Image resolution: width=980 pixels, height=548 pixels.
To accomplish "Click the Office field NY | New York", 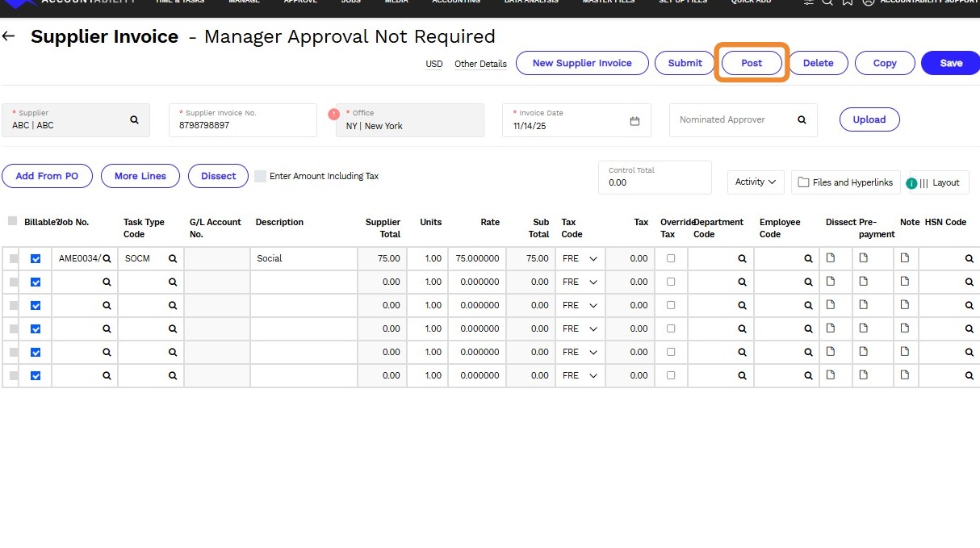I will point(410,120).
